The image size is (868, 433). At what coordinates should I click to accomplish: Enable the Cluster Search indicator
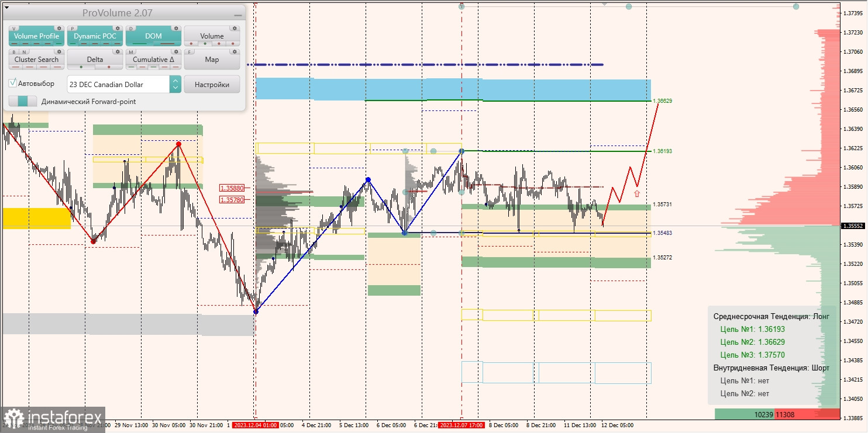36,59
